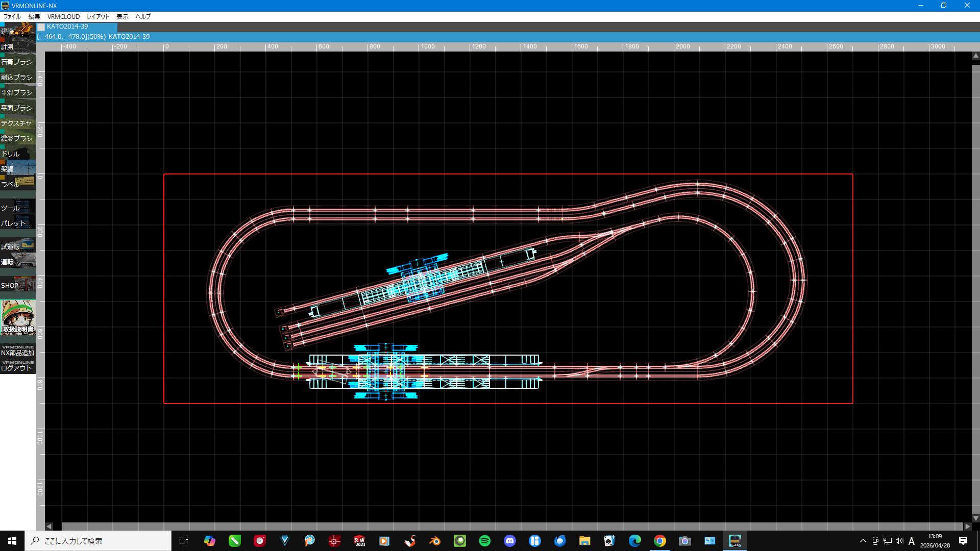Screen dimensions: 980x551
Task: Select the 石膏ブラシ plaster brush tool
Action: point(18,62)
